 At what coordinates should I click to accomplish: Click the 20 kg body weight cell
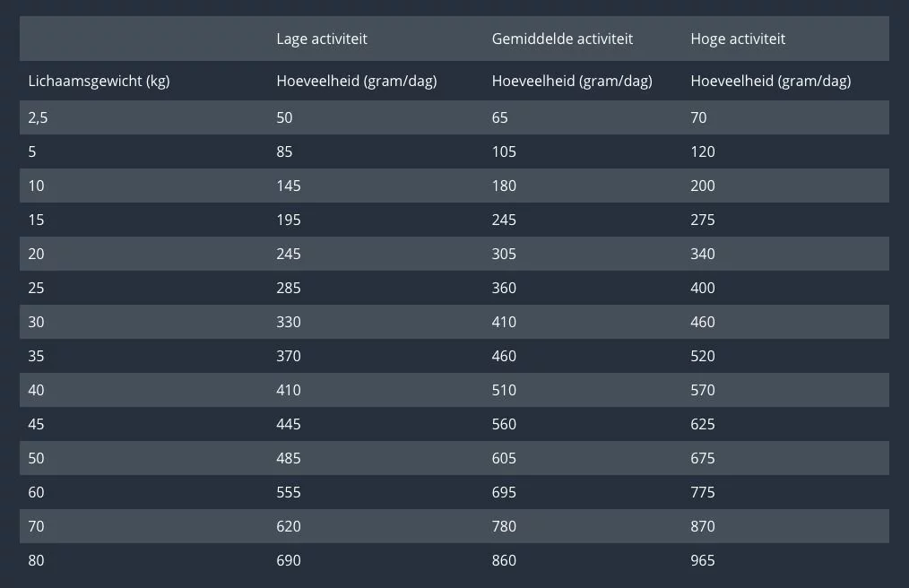point(36,254)
